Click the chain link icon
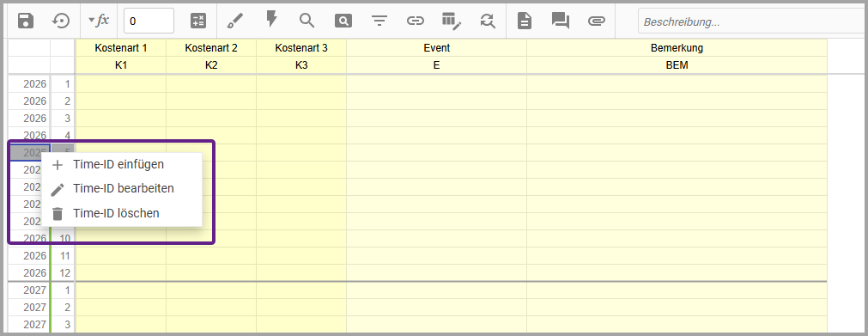The width and height of the screenshot is (868, 336). point(416,21)
